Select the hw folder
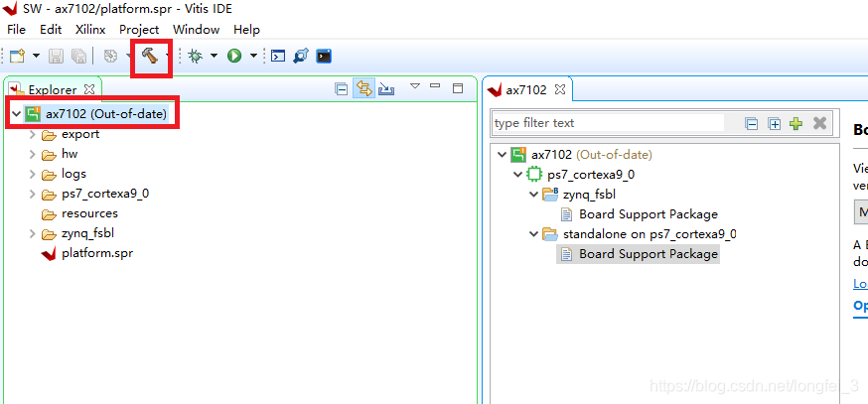 pos(70,154)
